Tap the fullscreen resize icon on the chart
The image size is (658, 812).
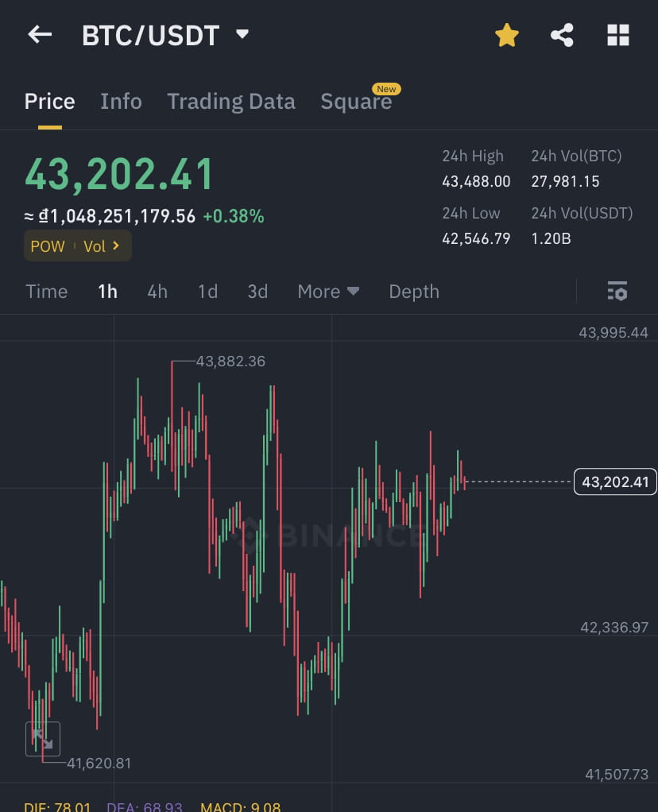click(x=43, y=738)
